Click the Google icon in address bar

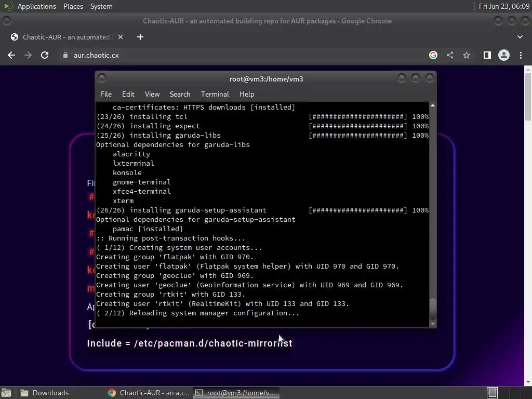(433, 55)
